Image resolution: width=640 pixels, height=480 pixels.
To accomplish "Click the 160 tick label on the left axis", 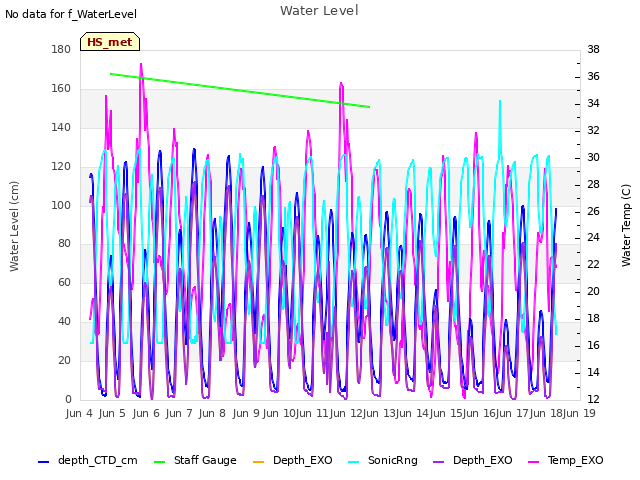I will 61,88.
